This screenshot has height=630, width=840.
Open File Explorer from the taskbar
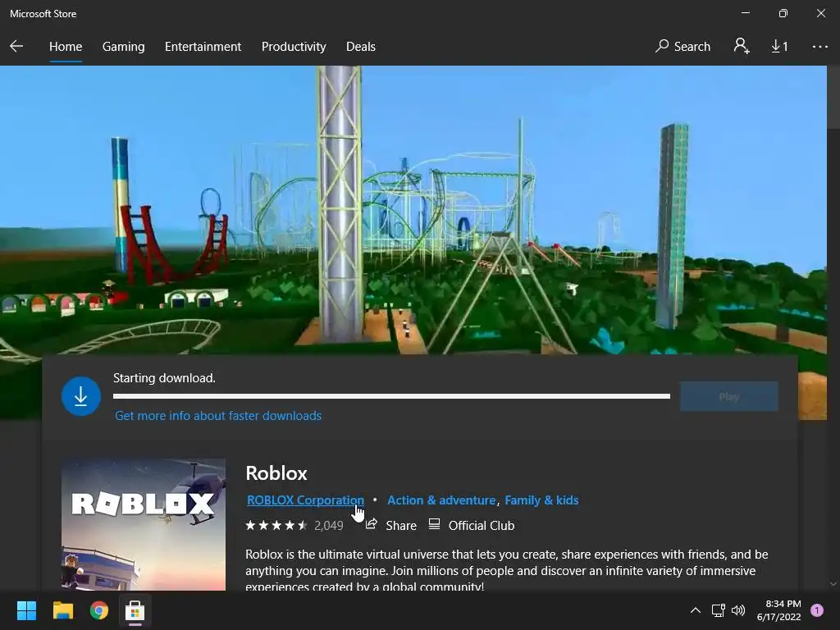(62, 610)
